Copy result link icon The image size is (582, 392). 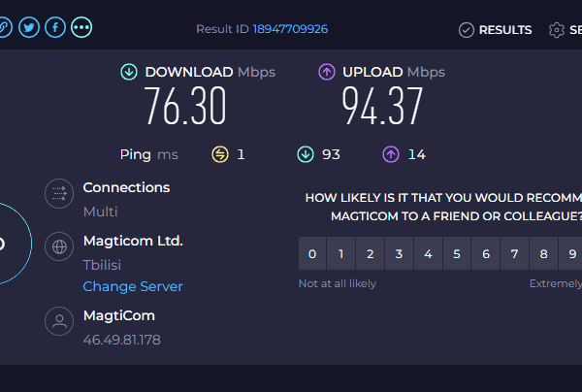[x=4, y=27]
